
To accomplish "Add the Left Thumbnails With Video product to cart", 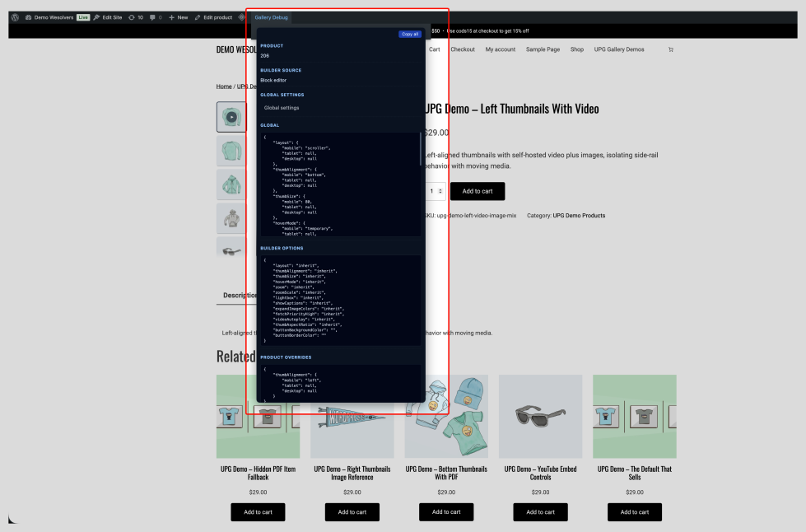I will tap(478, 191).
